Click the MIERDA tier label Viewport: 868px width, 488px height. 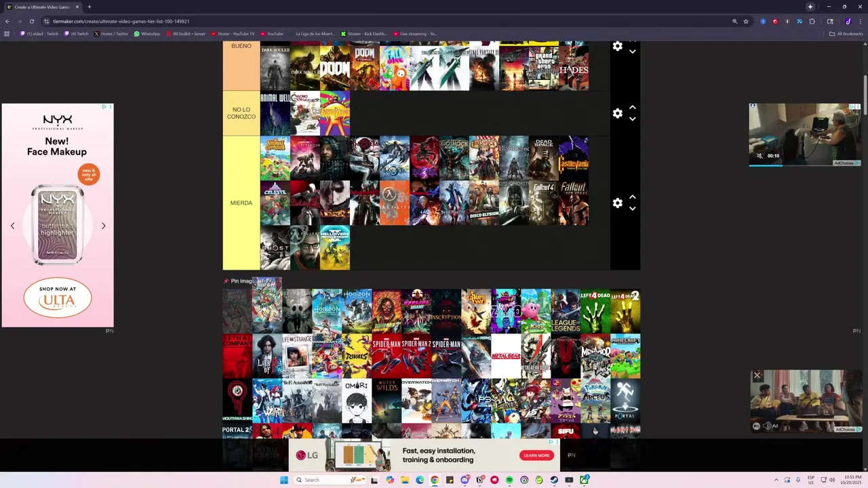(241, 203)
